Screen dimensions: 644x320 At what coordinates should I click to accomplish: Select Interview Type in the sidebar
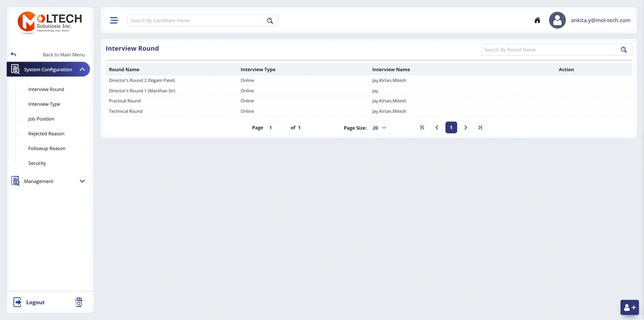pos(44,104)
